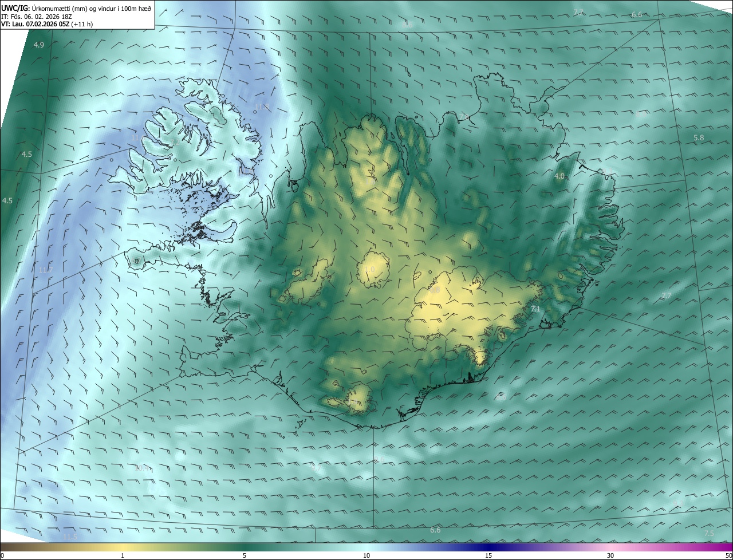This screenshot has height=560, width=733.
Task: Click the 1 tick on the colour scale
Action: 123,555
